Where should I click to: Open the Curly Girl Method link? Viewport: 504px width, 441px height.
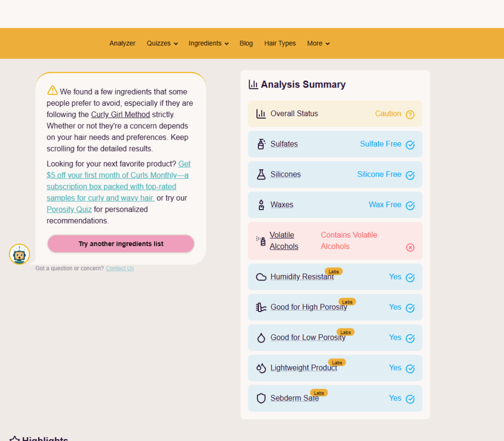120,115
